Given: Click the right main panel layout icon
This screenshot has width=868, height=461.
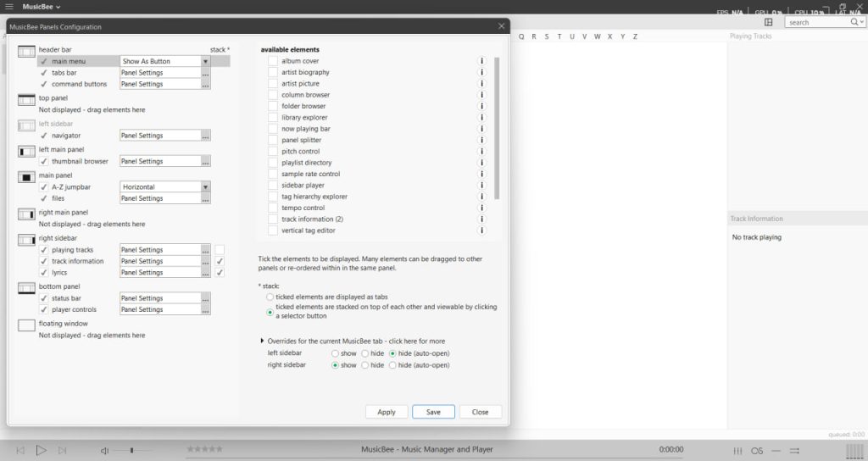Looking at the screenshot, I should click(26, 214).
